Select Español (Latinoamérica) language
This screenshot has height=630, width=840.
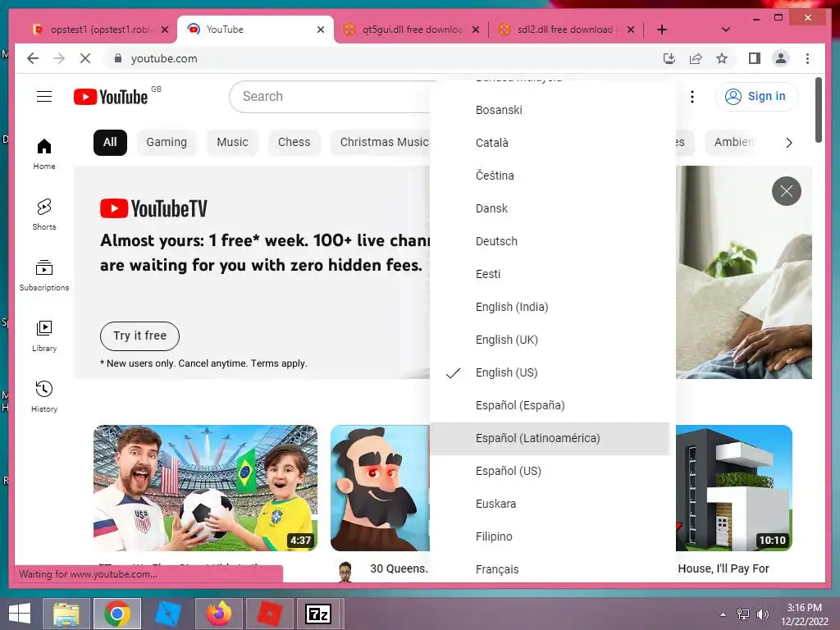pyautogui.click(x=550, y=438)
